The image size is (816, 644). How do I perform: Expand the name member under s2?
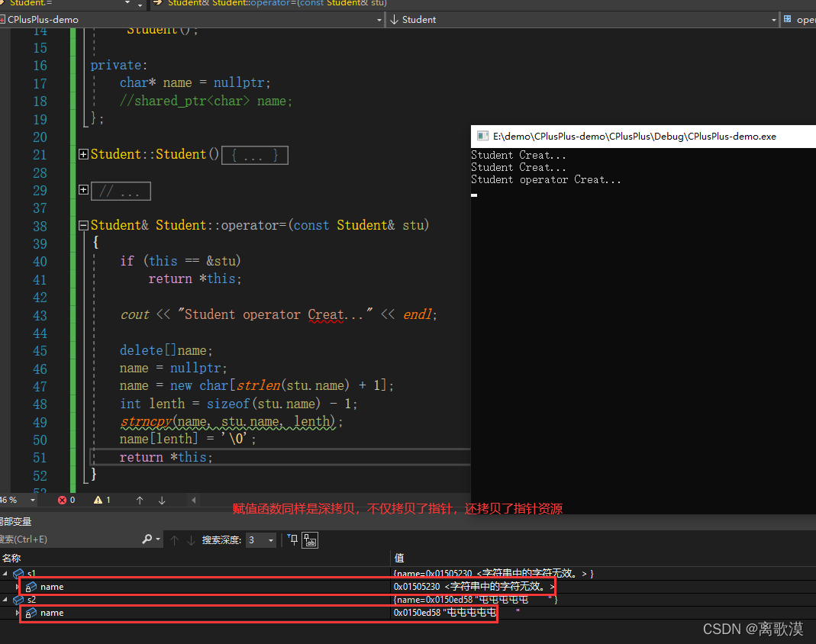[17, 612]
